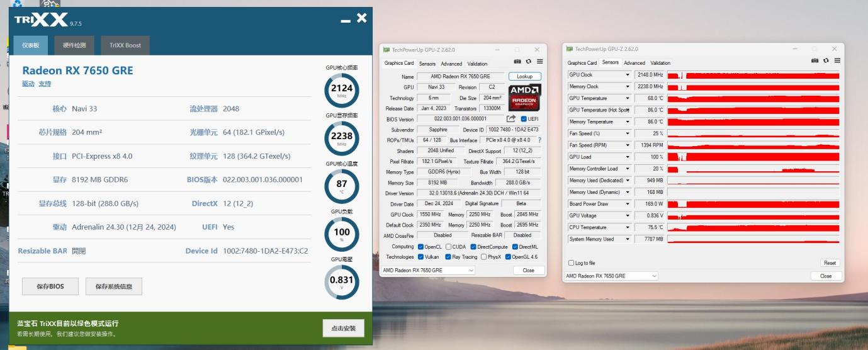This screenshot has width=868, height=350.
Task: Open the Memory Clock sensor dropdown
Action: click(x=628, y=87)
